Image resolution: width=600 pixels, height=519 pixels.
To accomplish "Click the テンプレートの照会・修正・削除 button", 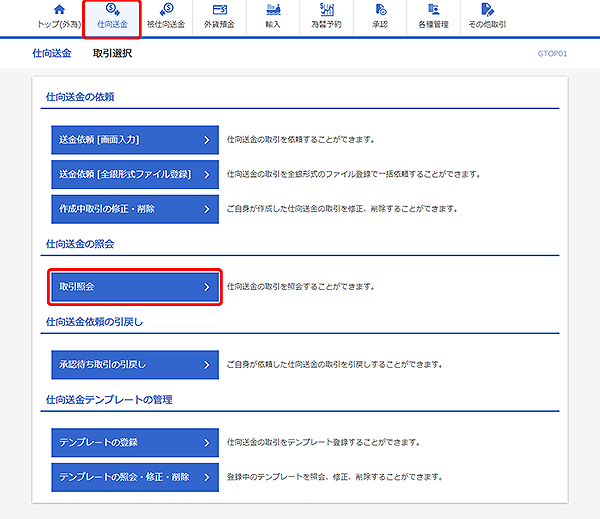I will coord(135,477).
